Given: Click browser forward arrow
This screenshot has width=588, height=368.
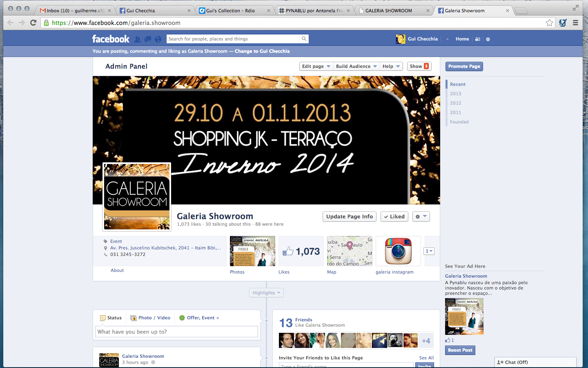Looking at the screenshot, I should point(22,23).
